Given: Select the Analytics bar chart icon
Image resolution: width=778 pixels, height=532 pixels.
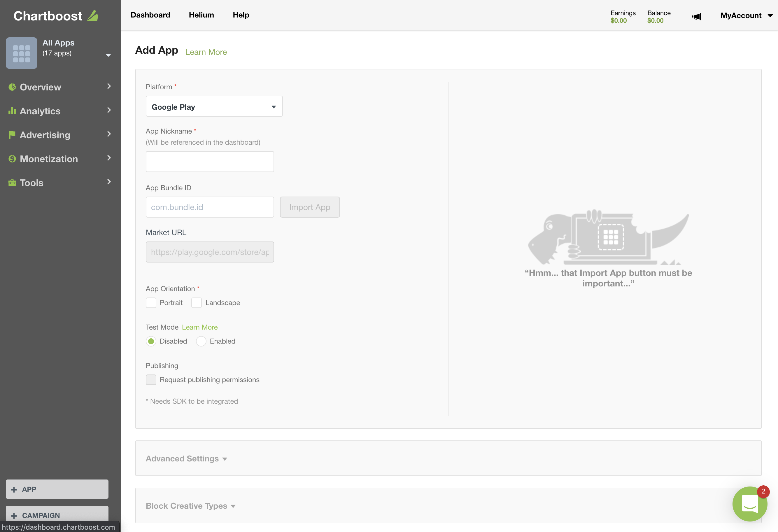Looking at the screenshot, I should (12, 111).
